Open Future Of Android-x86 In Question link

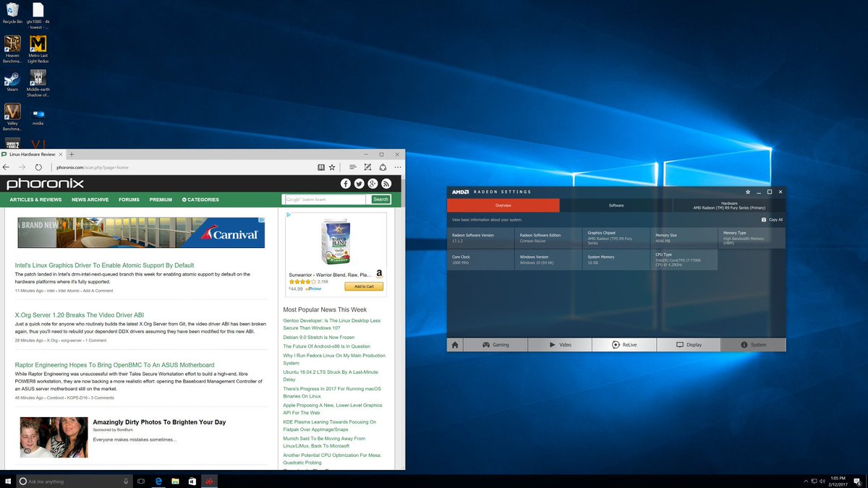tap(326, 346)
